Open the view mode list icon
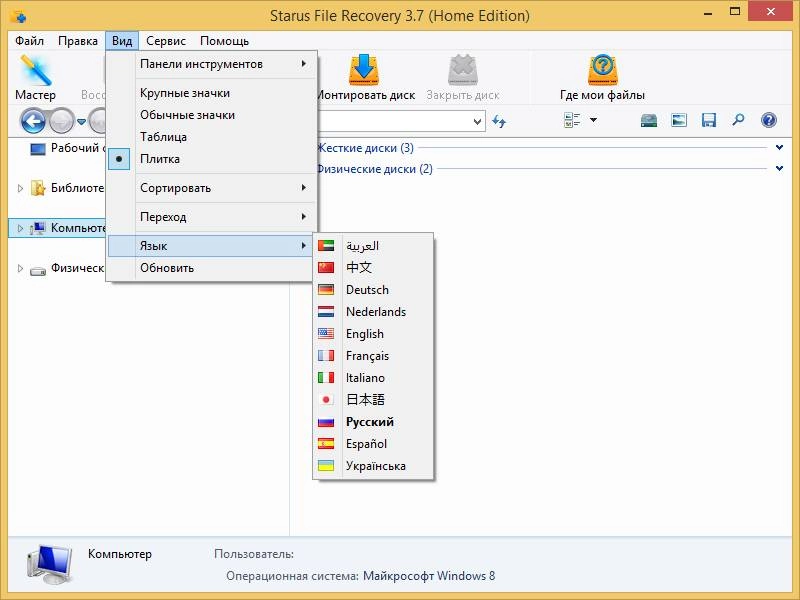The image size is (800, 600). tap(572, 120)
